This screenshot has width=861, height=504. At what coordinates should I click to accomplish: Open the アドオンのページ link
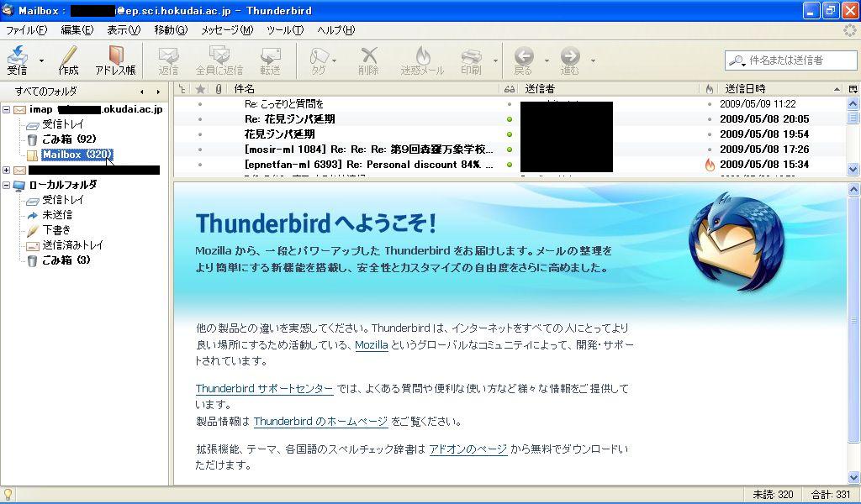point(467,449)
